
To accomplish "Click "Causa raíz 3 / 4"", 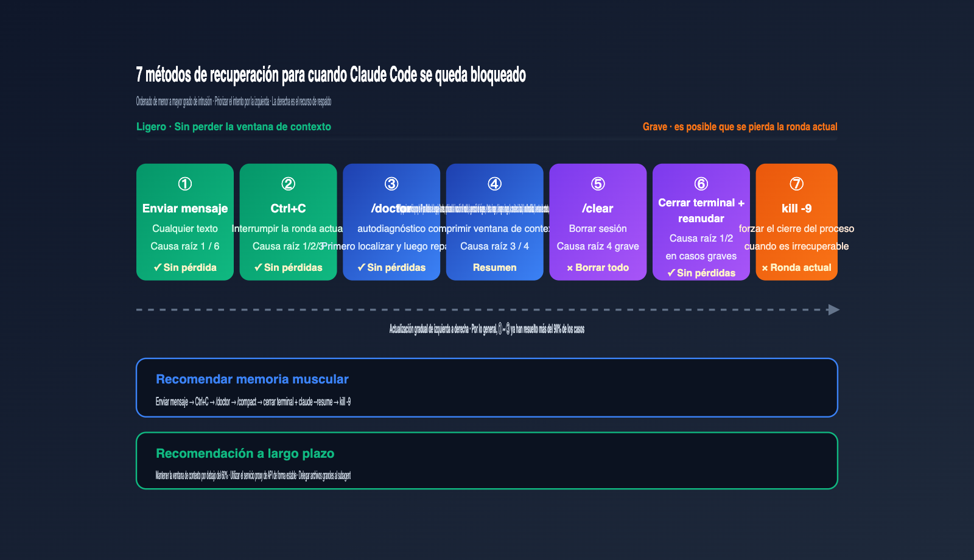I will pos(495,246).
